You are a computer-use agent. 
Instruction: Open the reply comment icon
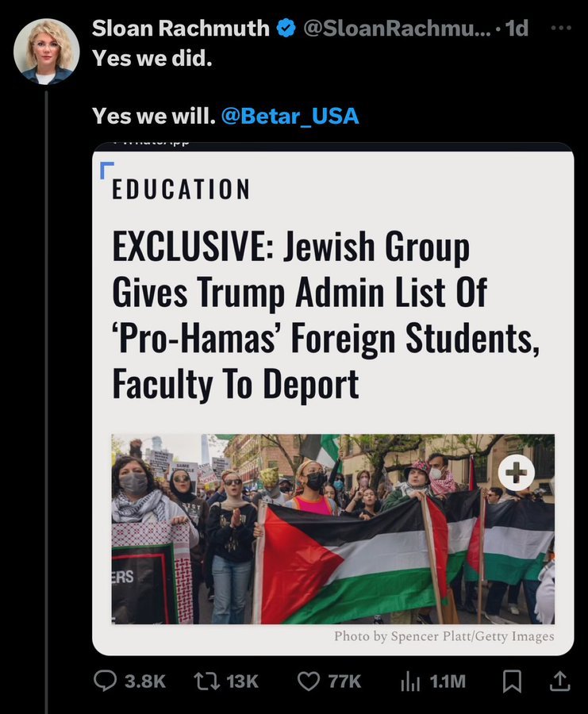click(x=106, y=681)
